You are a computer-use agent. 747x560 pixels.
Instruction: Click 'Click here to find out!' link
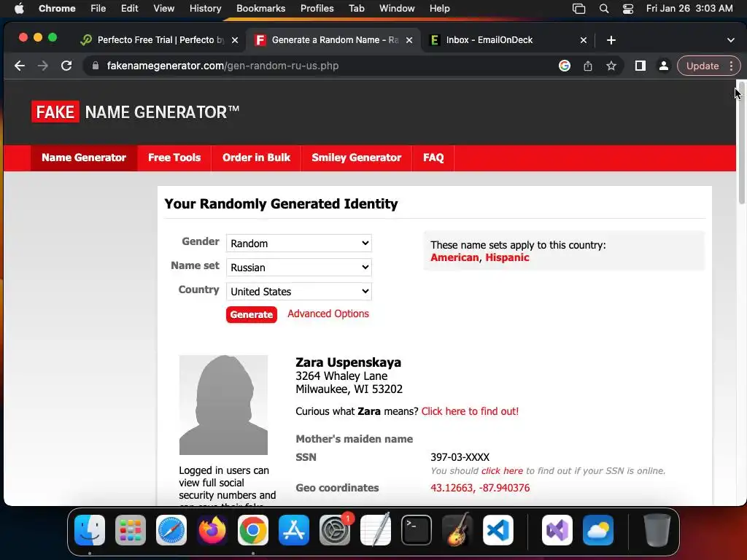tap(471, 411)
